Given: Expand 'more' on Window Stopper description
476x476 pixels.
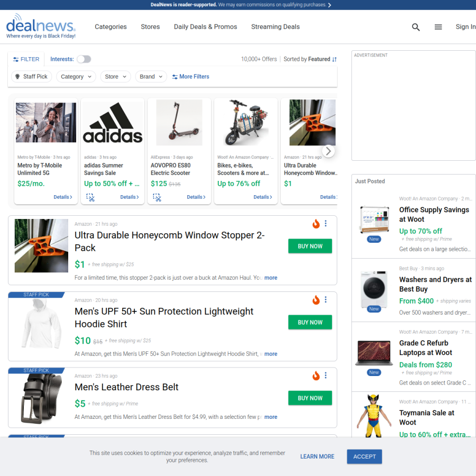Looking at the screenshot, I should (x=271, y=278).
